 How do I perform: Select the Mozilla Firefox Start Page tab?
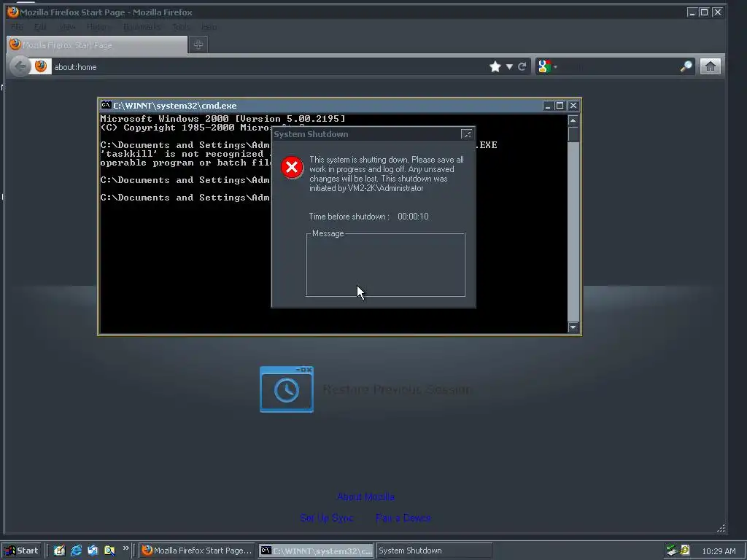[97, 44]
